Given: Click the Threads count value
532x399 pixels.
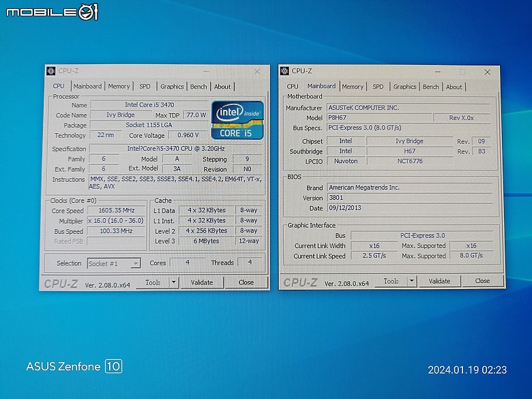Looking at the screenshot, I should coord(250,262).
